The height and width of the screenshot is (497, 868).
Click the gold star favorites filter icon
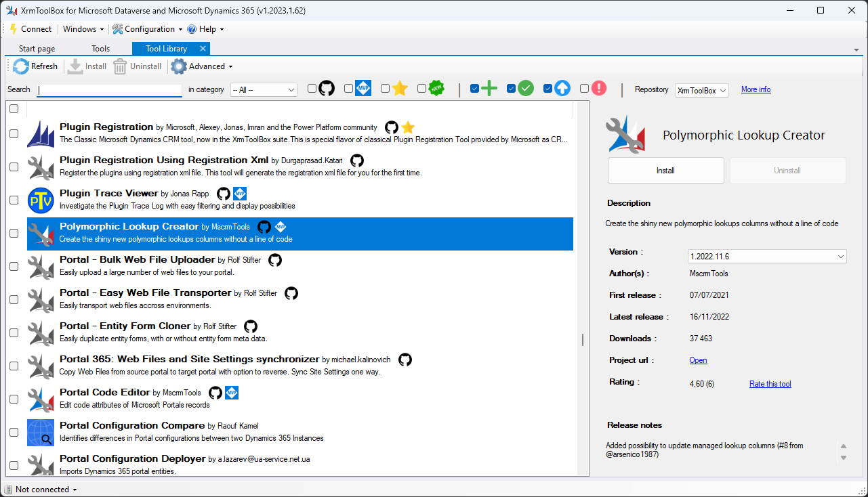coord(400,89)
